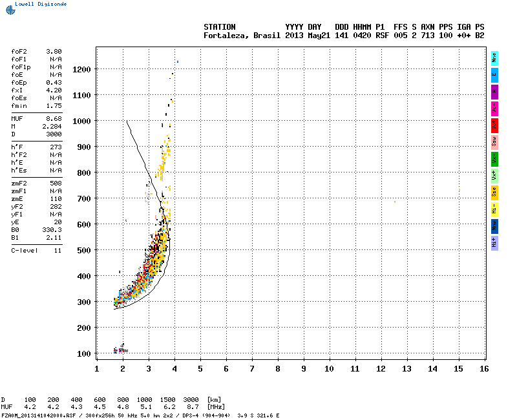Screen dimensions: 517x420
Task: Click the Sse orange legend swatch
Action: [x=494, y=193]
